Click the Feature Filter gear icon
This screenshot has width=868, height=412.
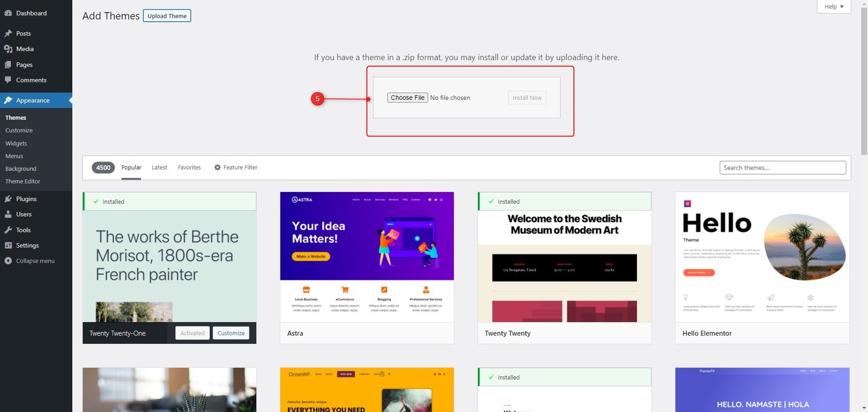click(x=218, y=168)
